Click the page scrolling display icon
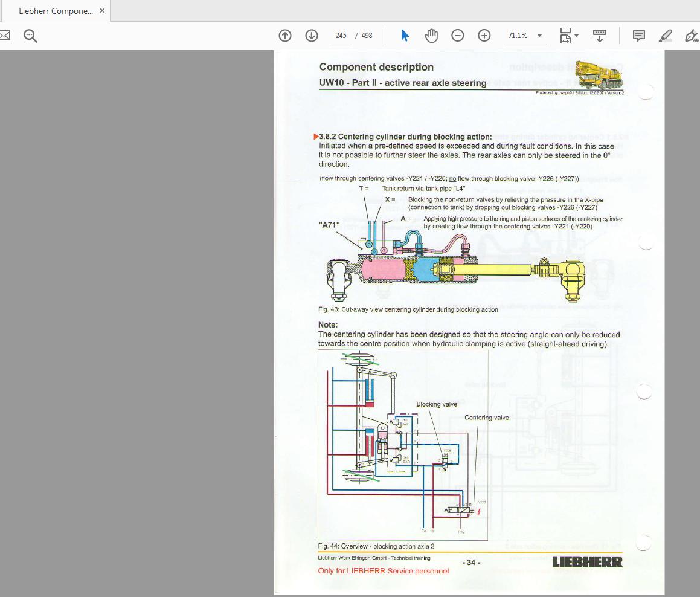The height and width of the screenshot is (597, 700). pyautogui.click(x=600, y=36)
